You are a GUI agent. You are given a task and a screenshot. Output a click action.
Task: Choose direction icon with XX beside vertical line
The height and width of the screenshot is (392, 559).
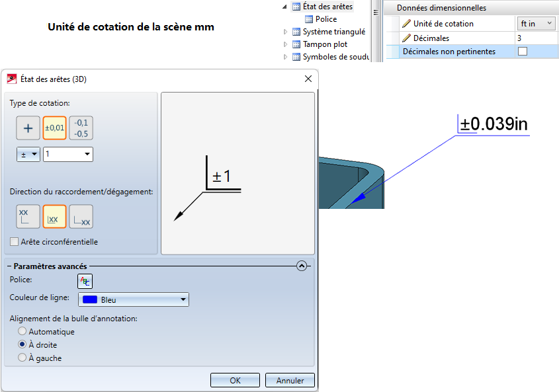coord(54,216)
